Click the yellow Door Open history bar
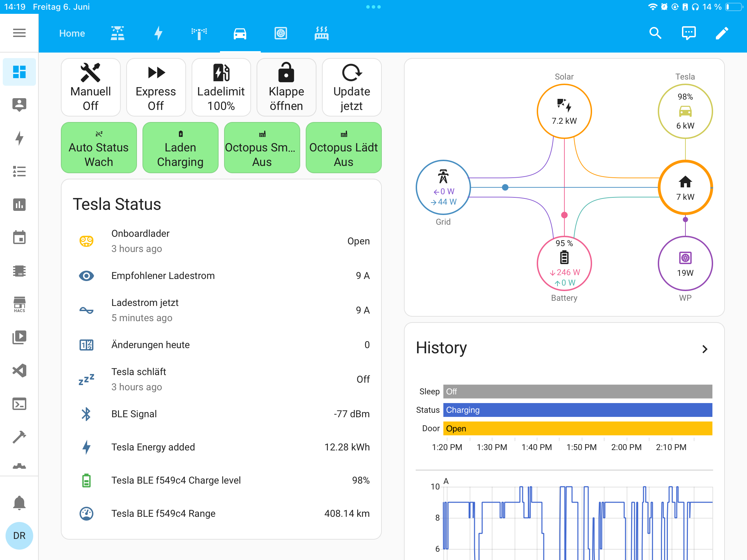 pyautogui.click(x=578, y=428)
